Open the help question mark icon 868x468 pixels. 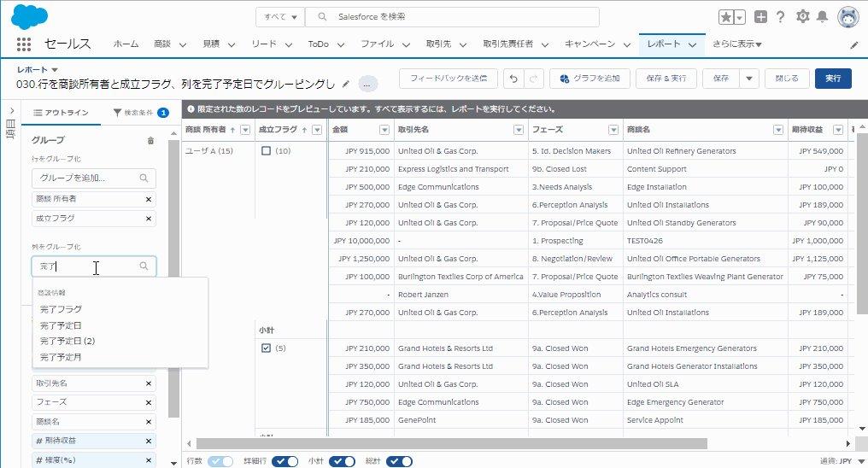click(x=781, y=17)
